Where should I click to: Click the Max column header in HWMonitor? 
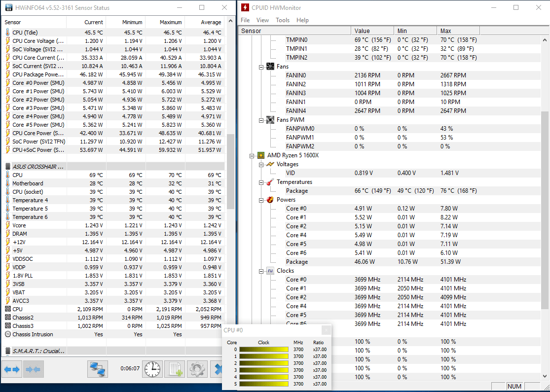tap(458, 31)
